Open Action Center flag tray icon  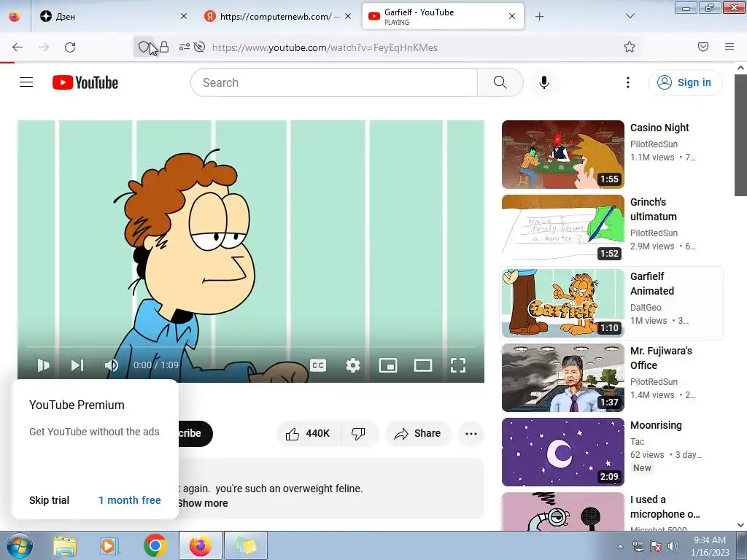(656, 546)
